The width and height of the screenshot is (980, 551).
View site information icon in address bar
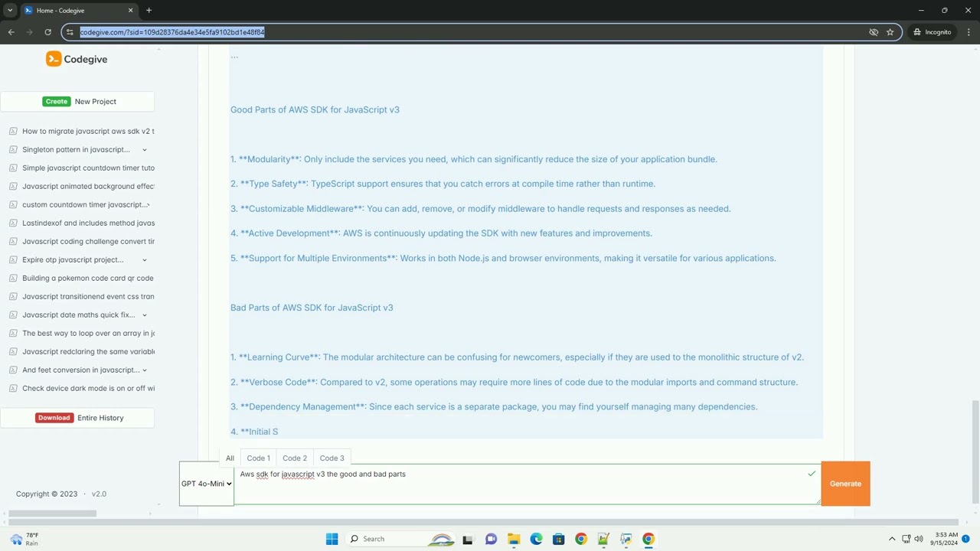coord(70,32)
